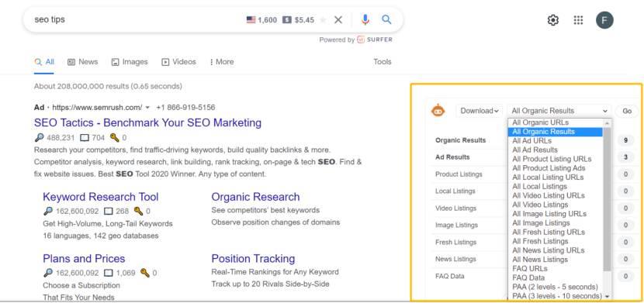This screenshot has height=303, width=644.
Task: Open the Plans and Prices sitelink
Action: (x=84, y=259)
